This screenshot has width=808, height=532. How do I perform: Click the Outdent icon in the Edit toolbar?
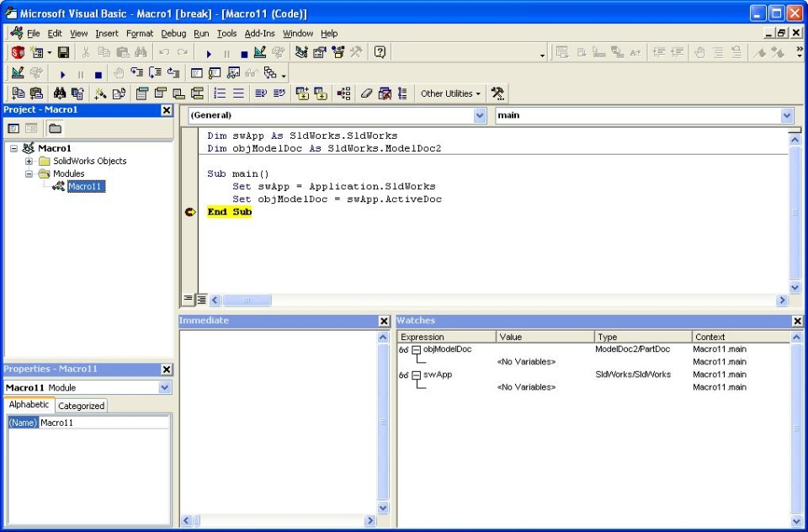click(x=677, y=52)
